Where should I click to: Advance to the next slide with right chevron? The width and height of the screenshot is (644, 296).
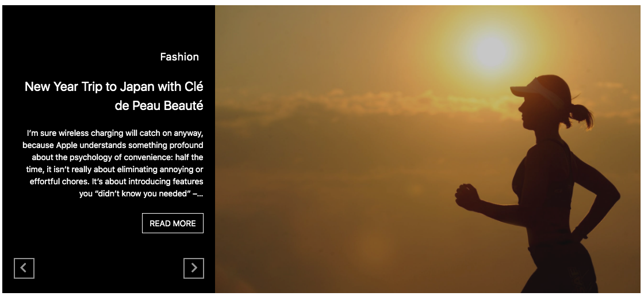193,268
